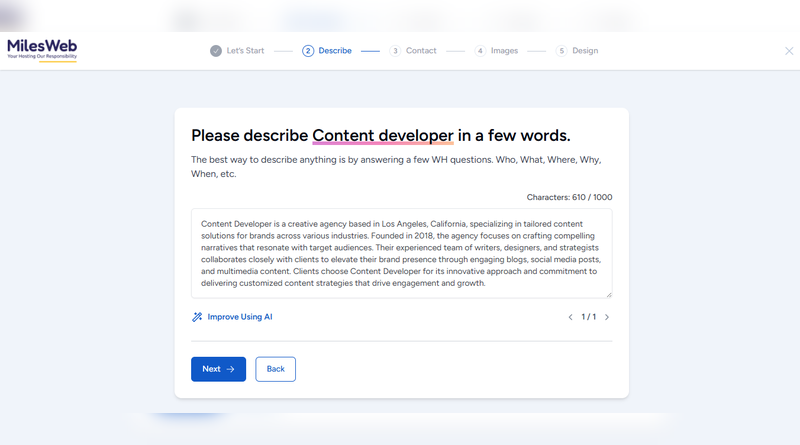The width and height of the screenshot is (800, 445).
Task: Jump to the Contact step
Action: (421, 51)
